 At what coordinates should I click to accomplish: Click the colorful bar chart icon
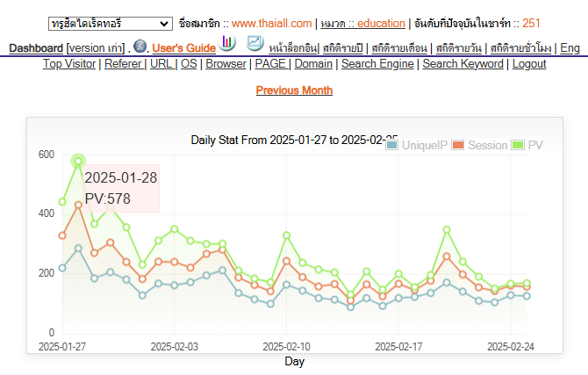227,43
